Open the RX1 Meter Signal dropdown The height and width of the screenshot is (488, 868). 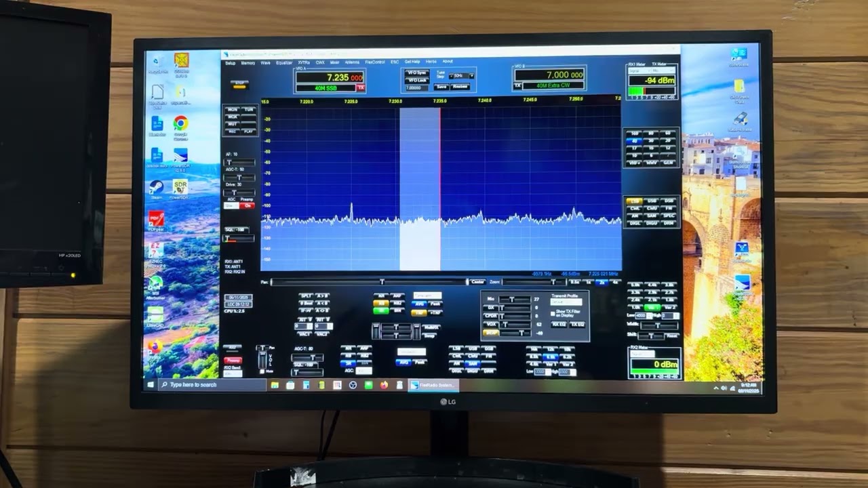pos(639,70)
